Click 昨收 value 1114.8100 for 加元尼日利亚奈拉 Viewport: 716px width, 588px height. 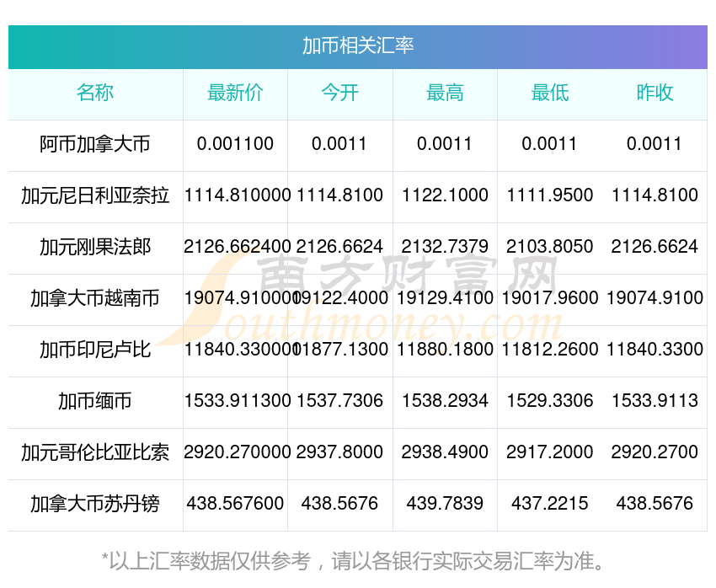[x=655, y=195]
